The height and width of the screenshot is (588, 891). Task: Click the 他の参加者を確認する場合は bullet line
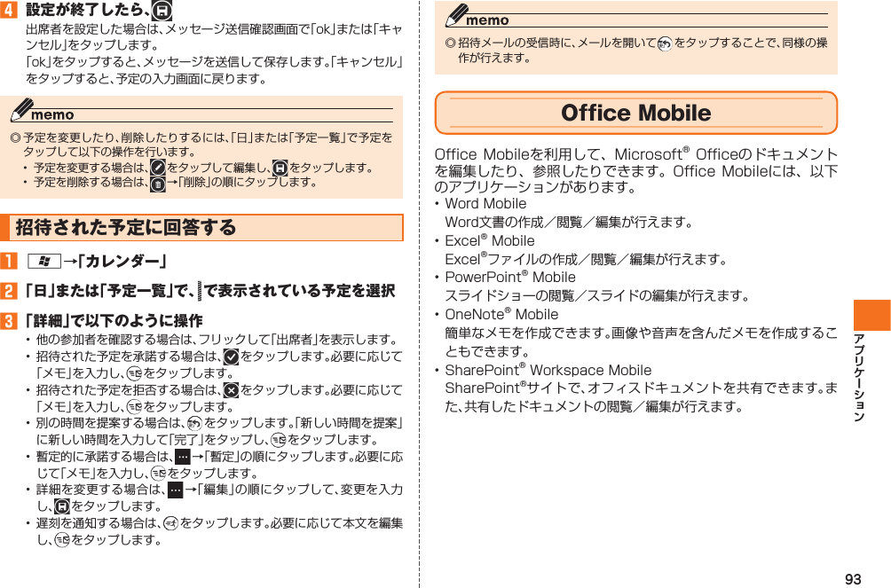point(218,340)
